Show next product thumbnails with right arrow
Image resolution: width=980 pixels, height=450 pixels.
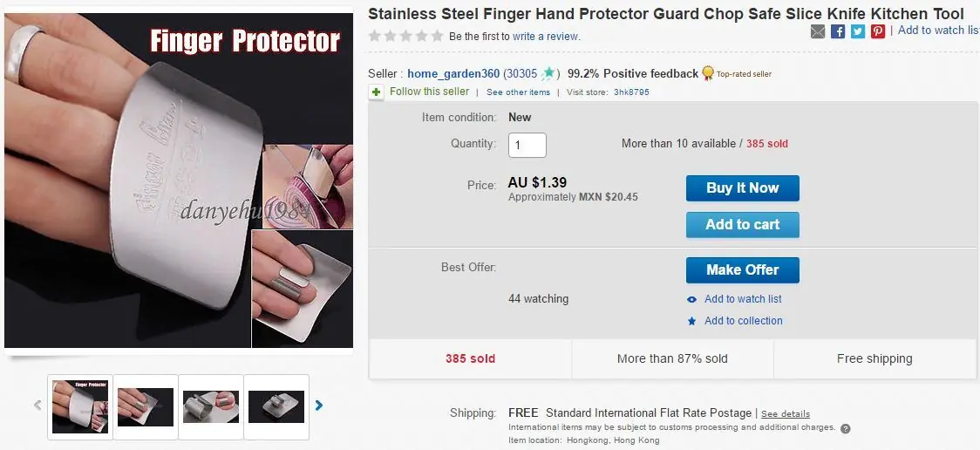[x=319, y=405]
